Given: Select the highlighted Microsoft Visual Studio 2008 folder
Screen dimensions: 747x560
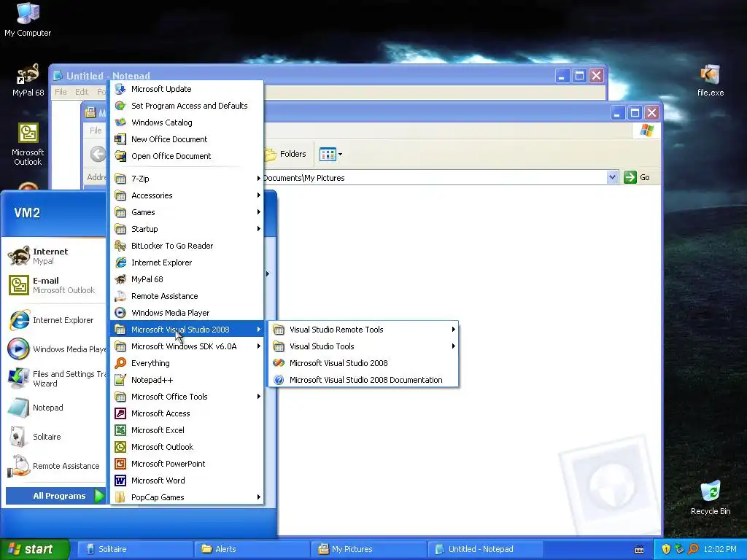Looking at the screenshot, I should [x=187, y=330].
